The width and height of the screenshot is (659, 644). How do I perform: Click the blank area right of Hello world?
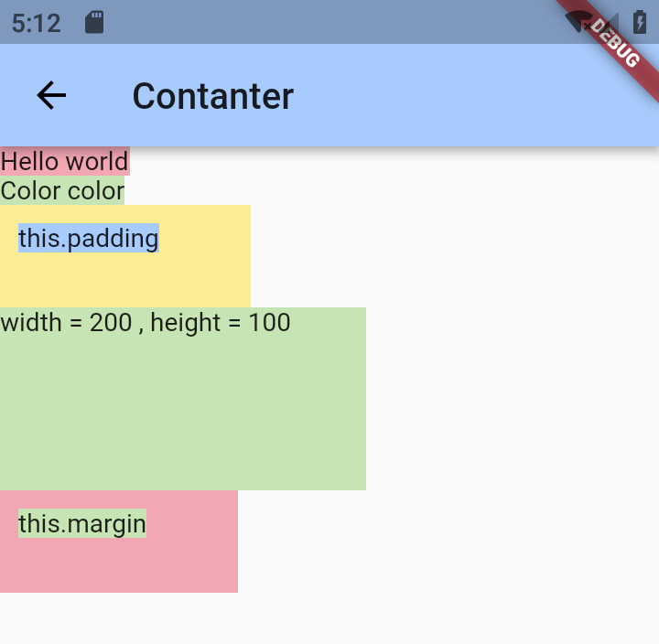tap(394, 162)
